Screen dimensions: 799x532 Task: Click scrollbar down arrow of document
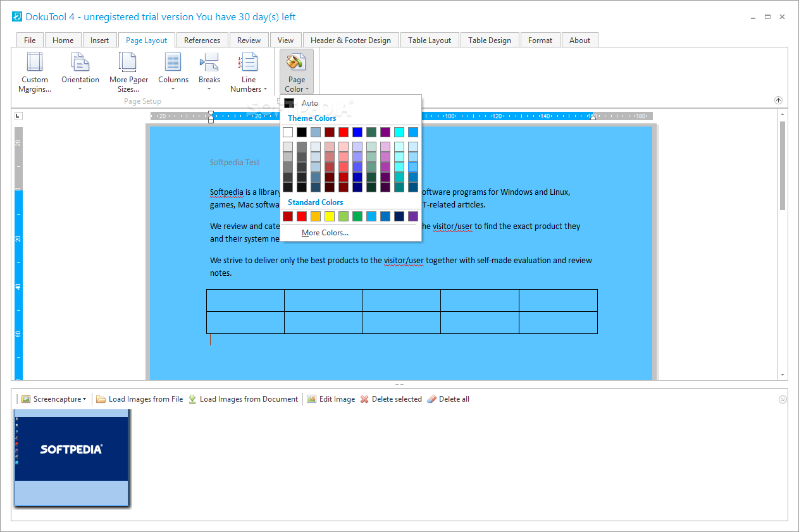tap(783, 374)
